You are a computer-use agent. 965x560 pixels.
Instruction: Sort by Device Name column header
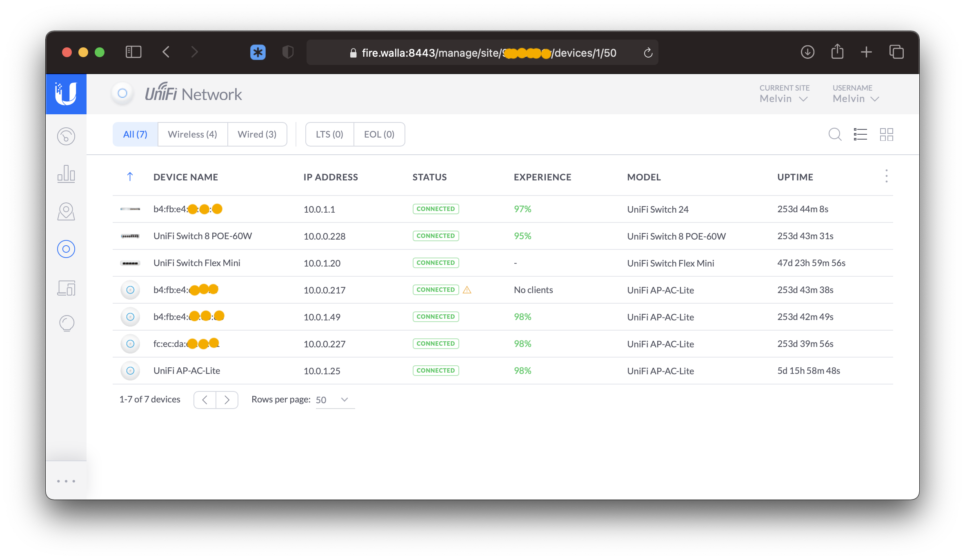click(x=186, y=177)
